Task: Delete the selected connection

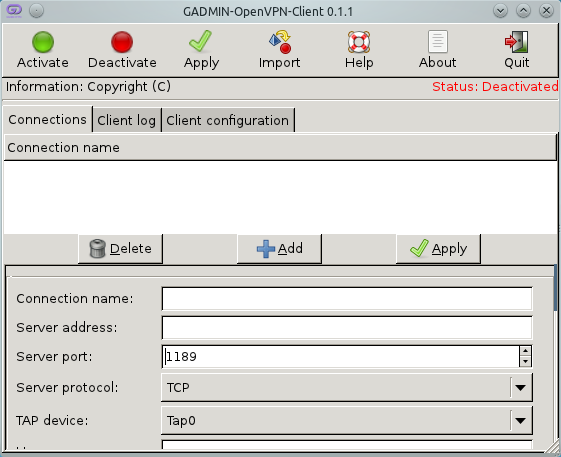Action: [x=120, y=249]
